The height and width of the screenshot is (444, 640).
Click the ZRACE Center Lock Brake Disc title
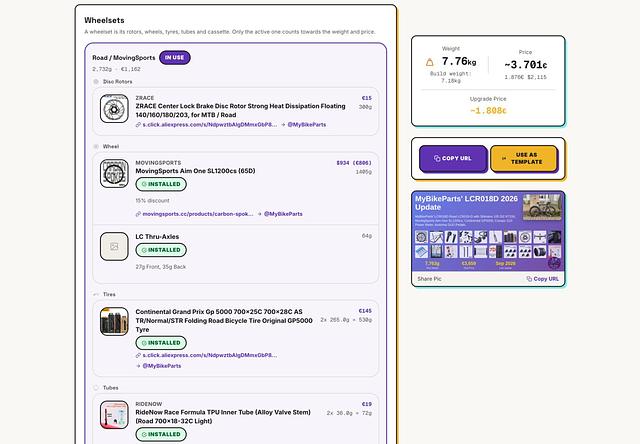pyautogui.click(x=240, y=111)
